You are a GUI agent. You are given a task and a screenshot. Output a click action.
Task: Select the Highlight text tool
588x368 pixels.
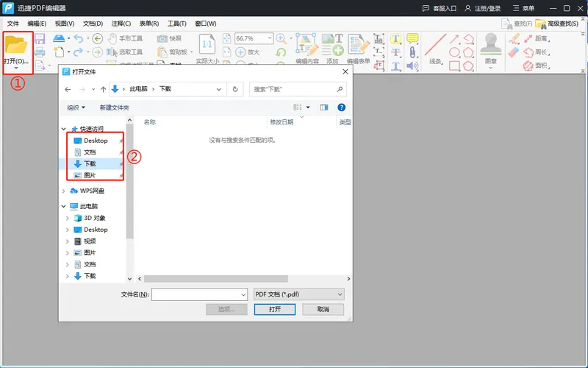[x=395, y=39]
